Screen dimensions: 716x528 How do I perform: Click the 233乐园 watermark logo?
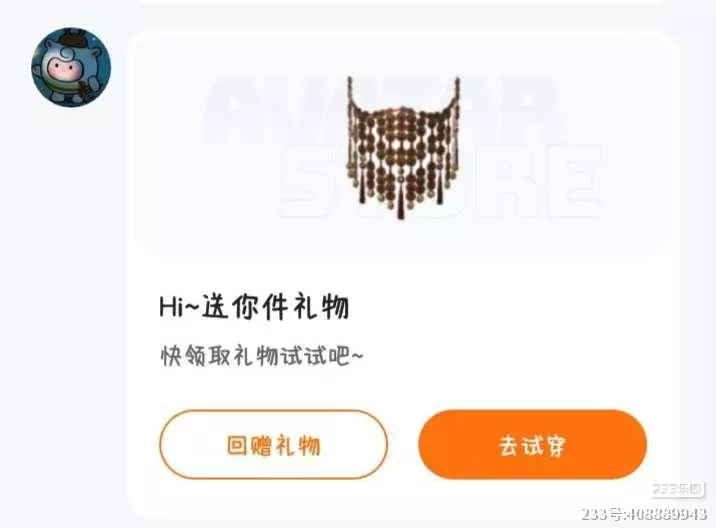click(677, 489)
